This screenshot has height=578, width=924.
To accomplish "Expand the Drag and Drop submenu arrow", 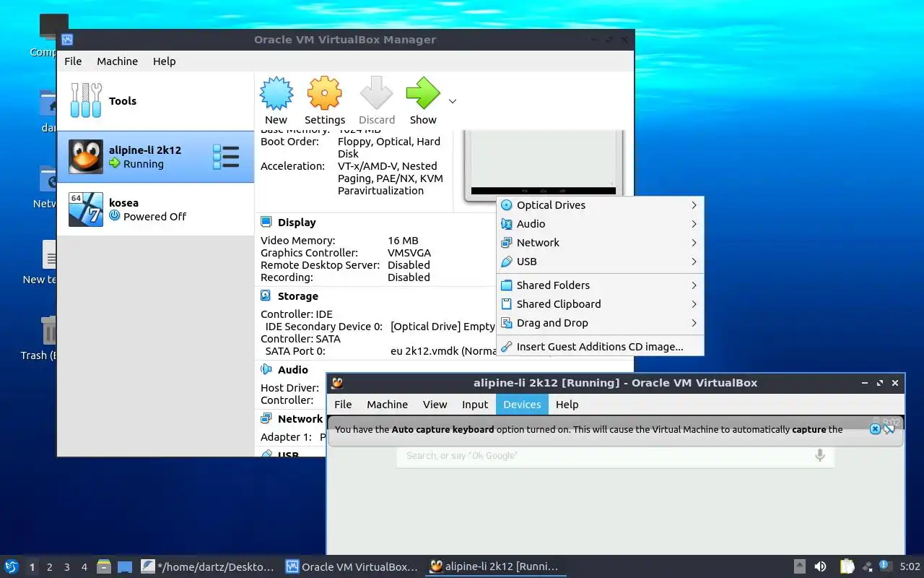I will pyautogui.click(x=694, y=323).
